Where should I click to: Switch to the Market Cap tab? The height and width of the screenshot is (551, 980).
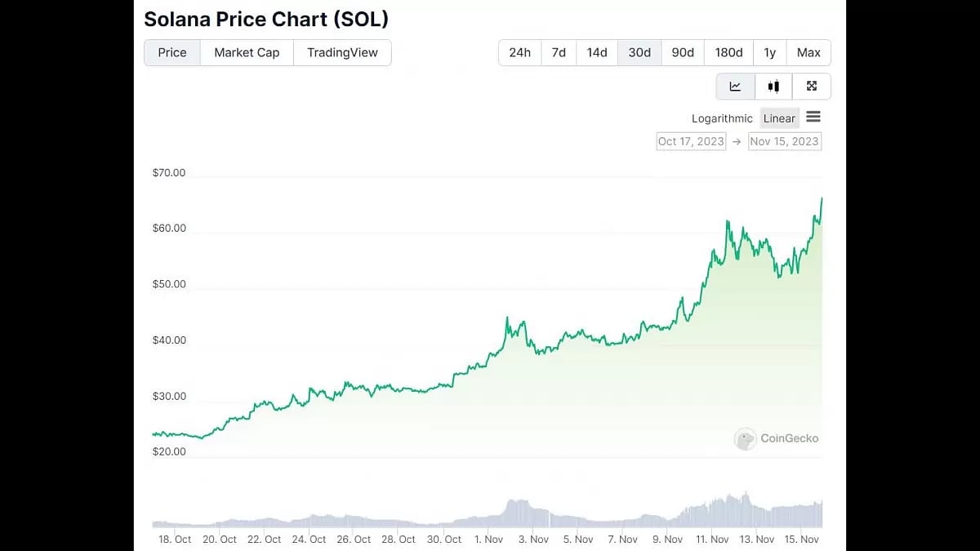(x=246, y=52)
